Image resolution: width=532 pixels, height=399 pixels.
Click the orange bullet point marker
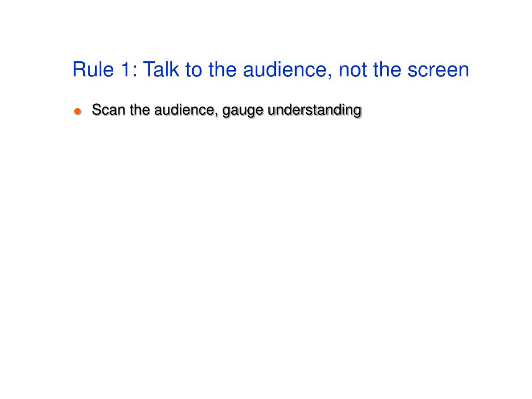point(78,111)
